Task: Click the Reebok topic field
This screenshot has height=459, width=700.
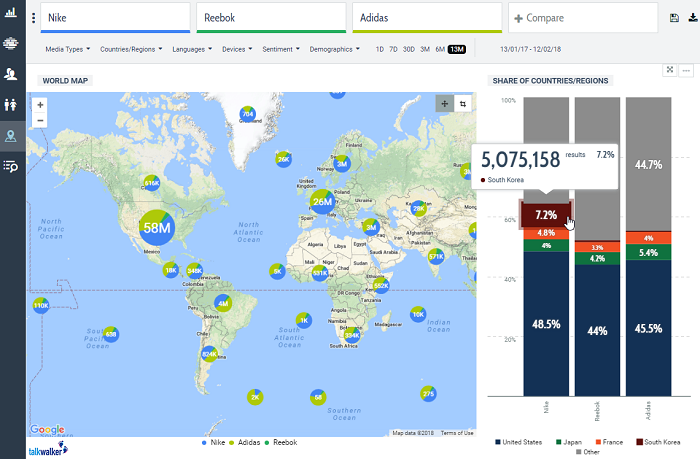Action: point(269,18)
